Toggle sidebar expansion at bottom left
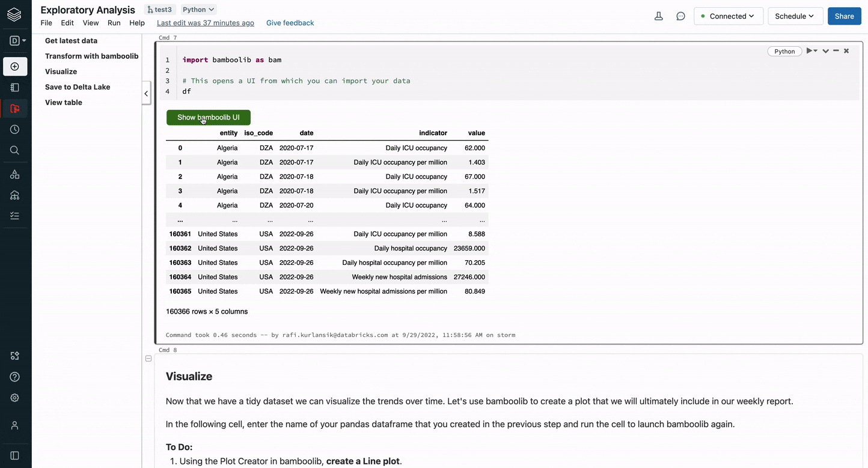This screenshot has height=468, width=868. [x=15, y=455]
